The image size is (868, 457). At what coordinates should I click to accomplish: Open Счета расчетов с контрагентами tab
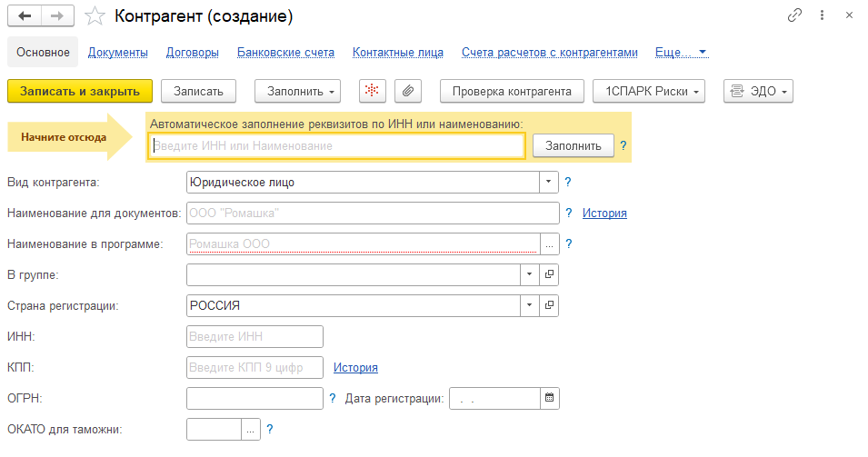[550, 52]
